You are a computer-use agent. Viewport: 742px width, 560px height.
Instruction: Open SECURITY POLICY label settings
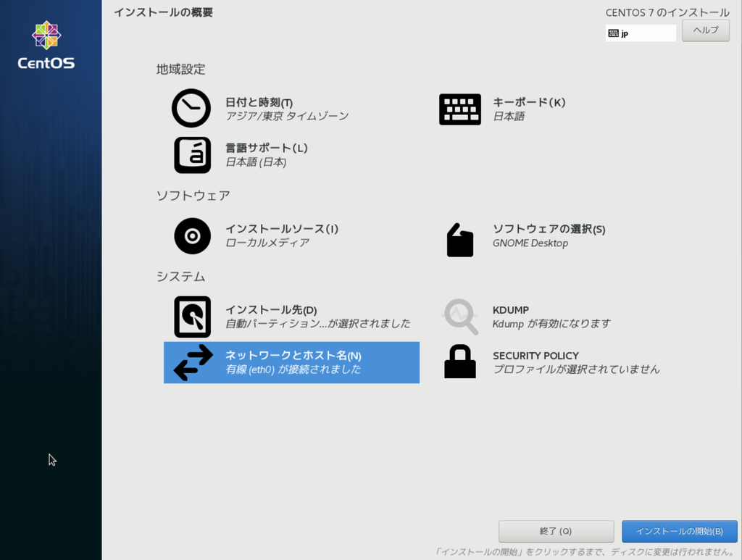point(535,356)
